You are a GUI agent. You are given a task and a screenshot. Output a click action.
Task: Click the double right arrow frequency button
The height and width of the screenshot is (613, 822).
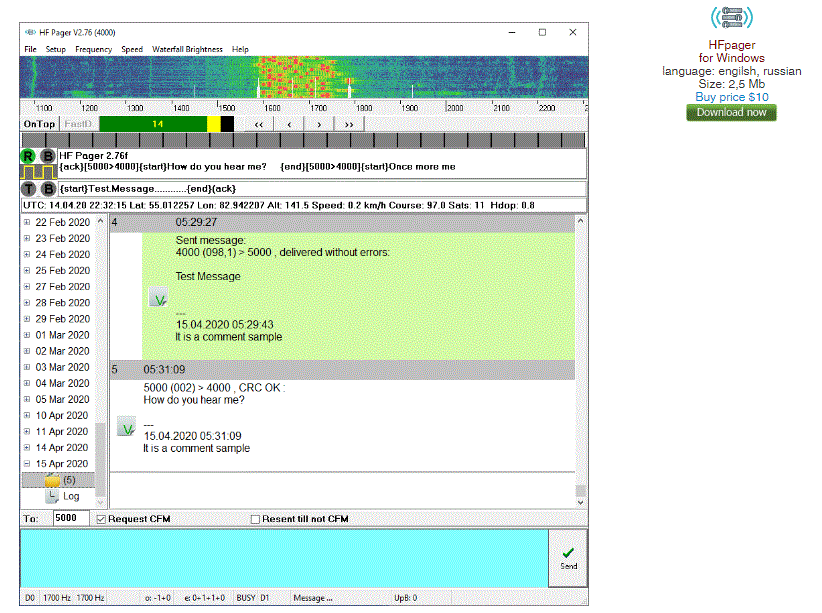click(349, 124)
